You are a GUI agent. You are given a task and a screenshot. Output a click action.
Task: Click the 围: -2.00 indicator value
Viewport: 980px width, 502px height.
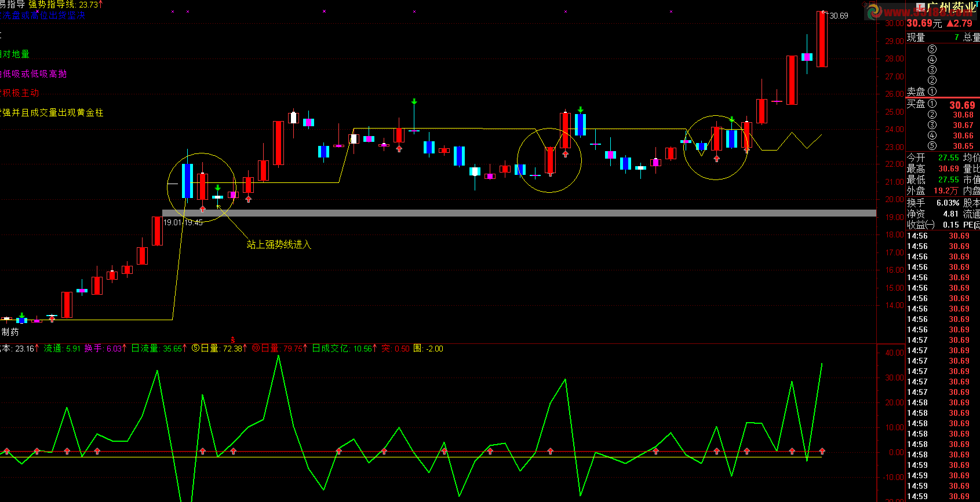[428, 349]
